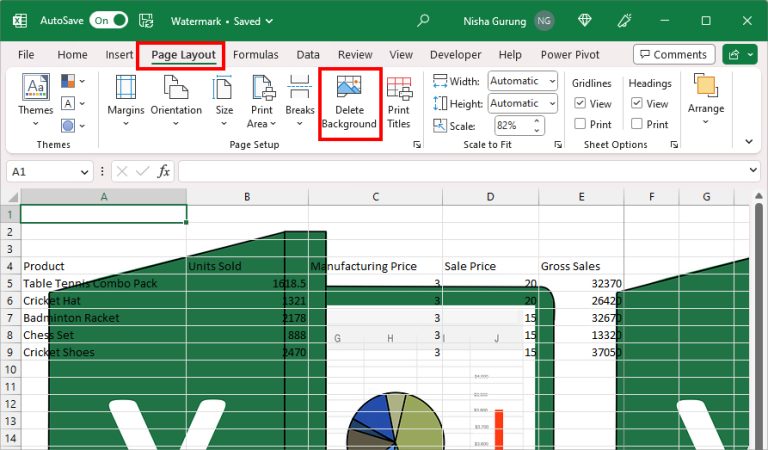Switch to Data tab
The height and width of the screenshot is (450, 768).
[x=308, y=54]
